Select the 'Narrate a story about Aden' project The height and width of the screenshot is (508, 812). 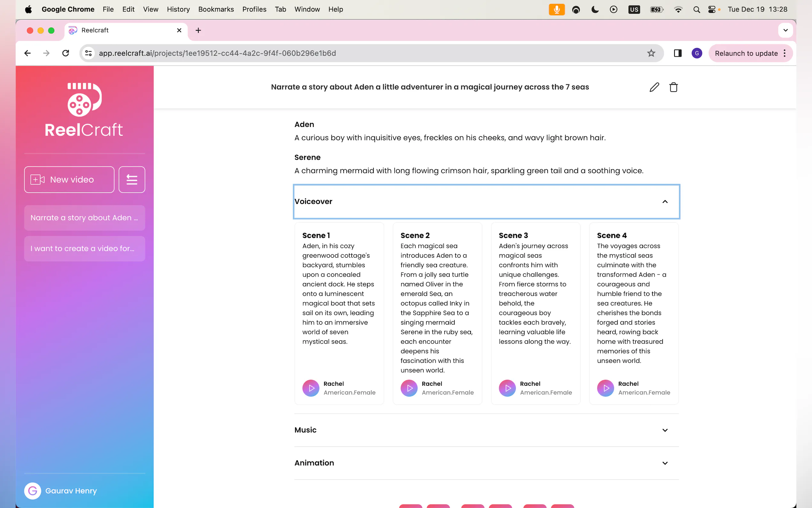[x=85, y=218]
